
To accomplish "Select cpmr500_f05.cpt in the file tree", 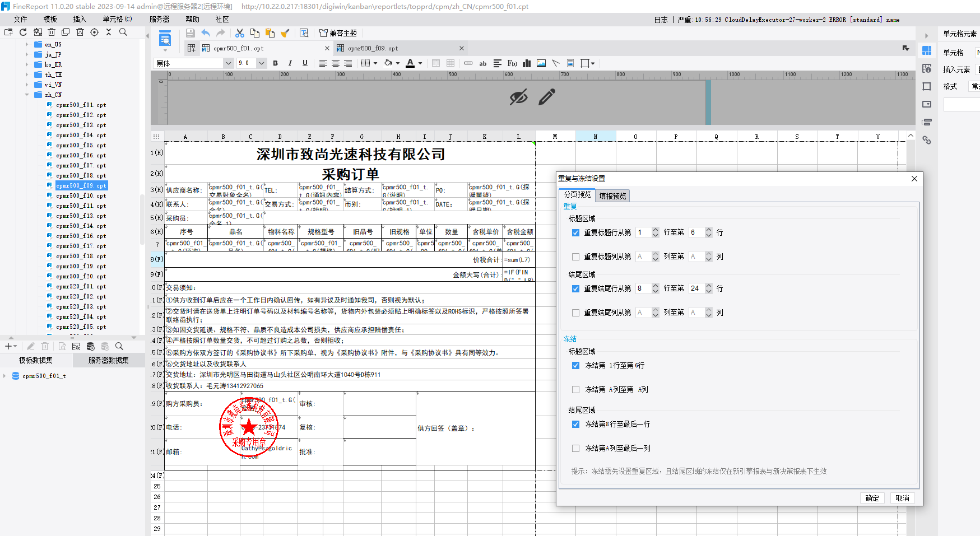I will point(81,145).
